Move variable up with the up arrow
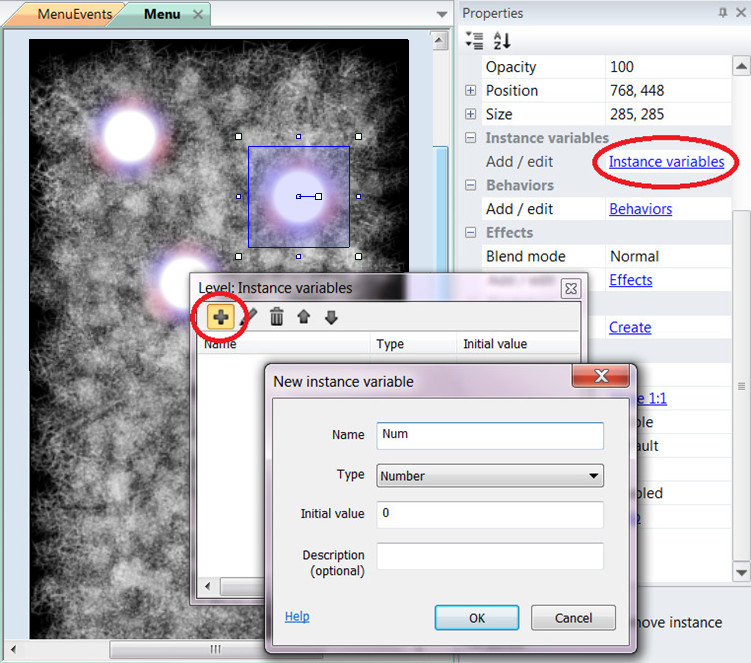Screen dimensions: 751x663 point(304,317)
